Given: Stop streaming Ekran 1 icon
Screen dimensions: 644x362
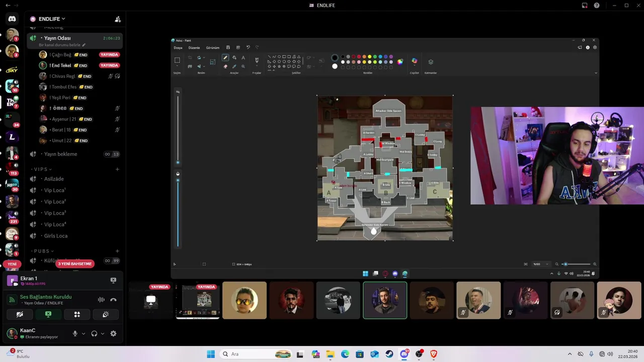Looking at the screenshot, I should (x=113, y=280).
